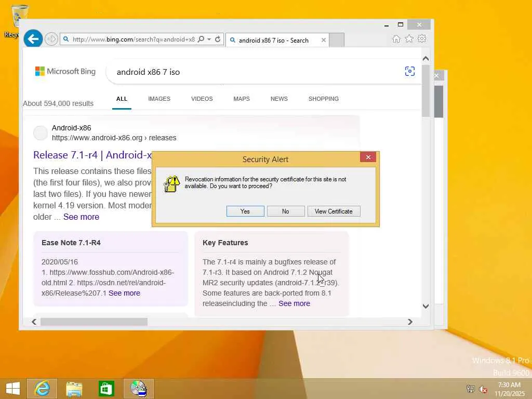
Task: Open File Explorer from the taskbar
Action: pos(74,389)
